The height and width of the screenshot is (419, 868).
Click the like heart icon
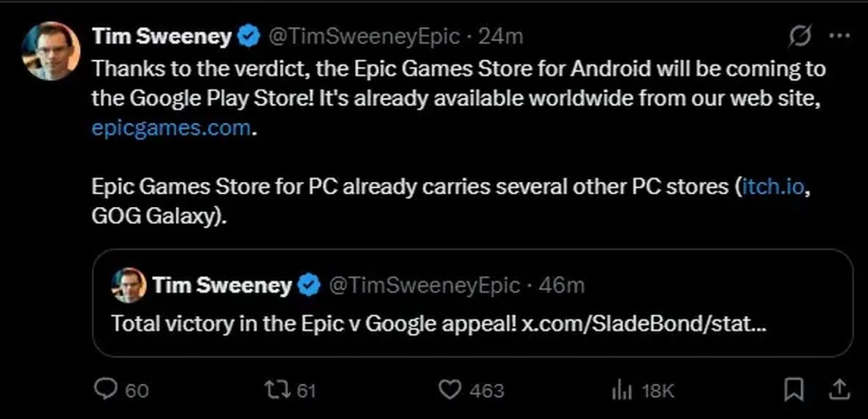451,389
